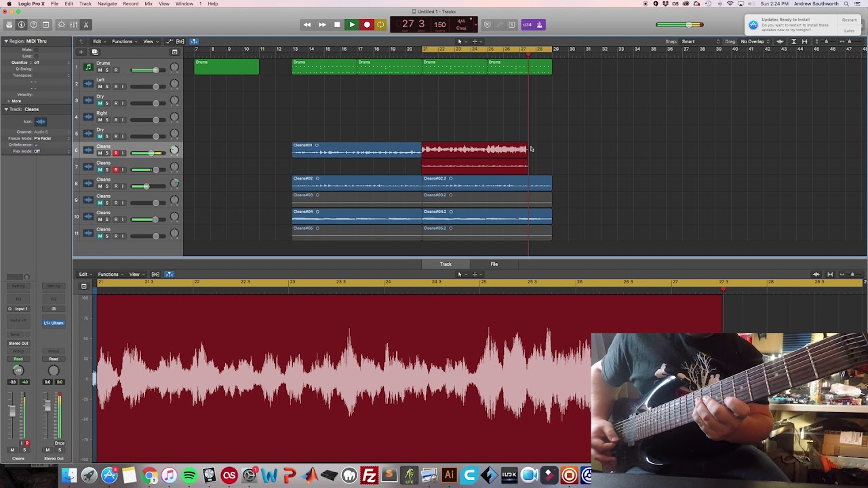This screenshot has width=868, height=488.
Task: Open the Editors scissors icon
Action: (x=85, y=25)
